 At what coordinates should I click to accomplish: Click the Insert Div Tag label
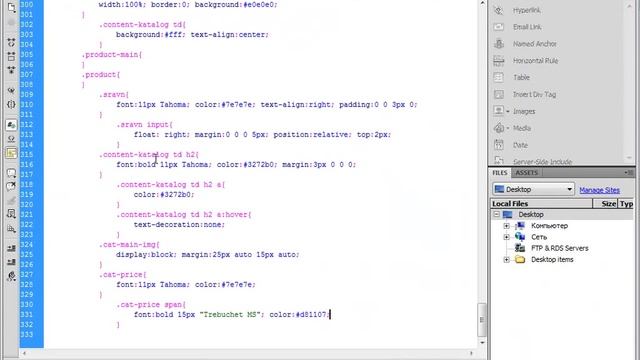pyautogui.click(x=534, y=94)
